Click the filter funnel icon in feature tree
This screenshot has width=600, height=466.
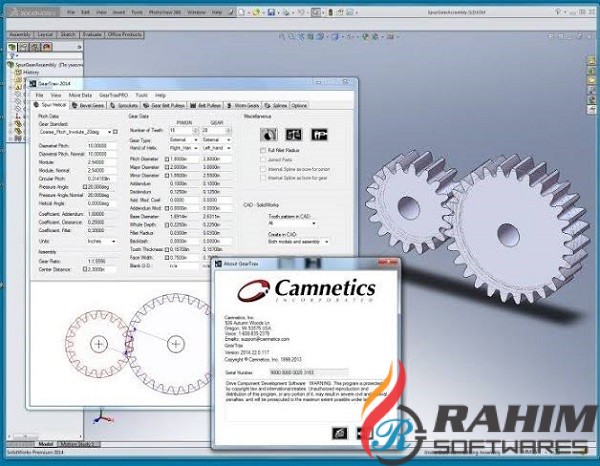[x=11, y=56]
